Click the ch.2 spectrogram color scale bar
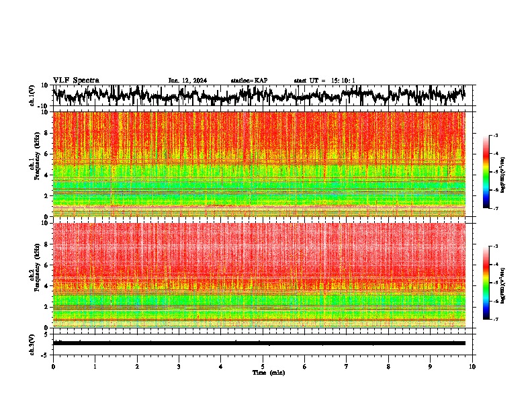 pyautogui.click(x=486, y=283)
